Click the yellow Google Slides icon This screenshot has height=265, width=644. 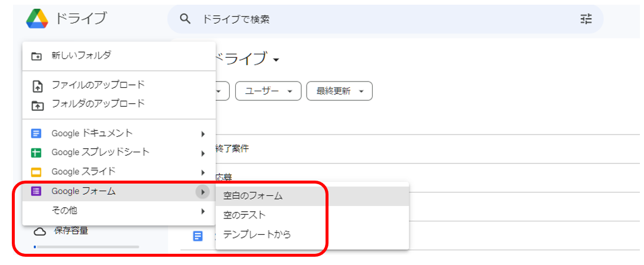(36, 172)
